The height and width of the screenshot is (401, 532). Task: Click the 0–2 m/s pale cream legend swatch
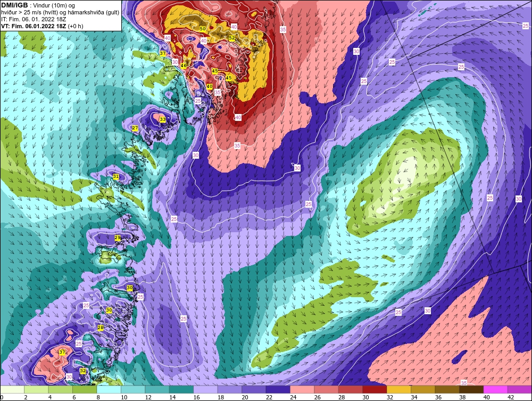coord(12,389)
